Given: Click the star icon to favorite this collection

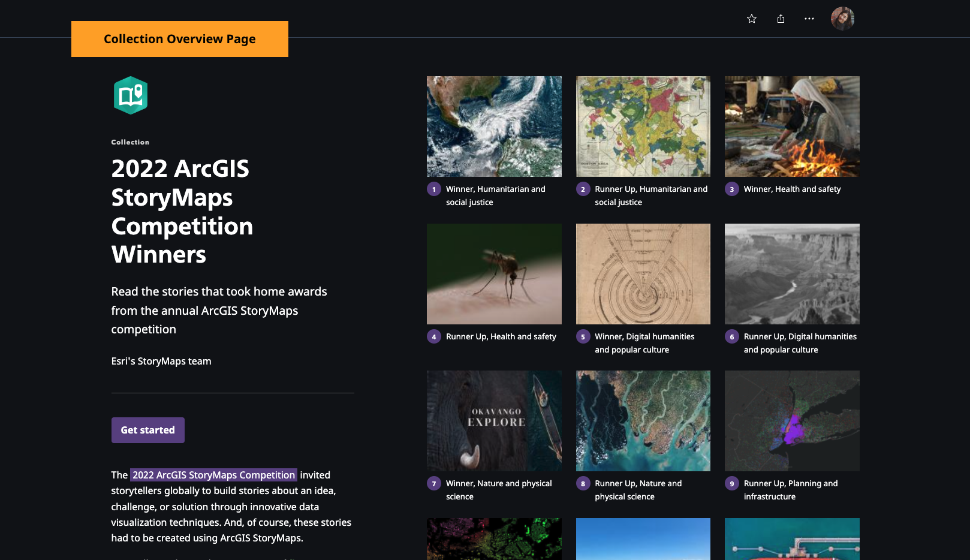Looking at the screenshot, I should pos(751,19).
